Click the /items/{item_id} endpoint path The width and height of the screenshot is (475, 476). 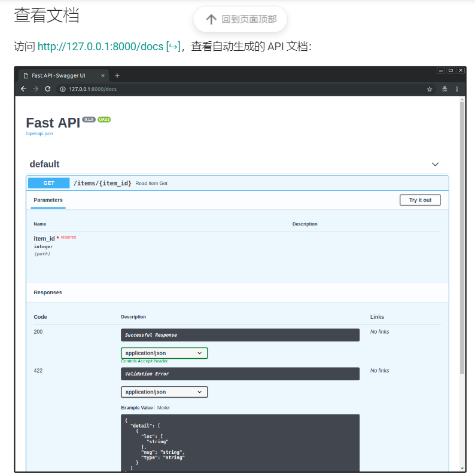(102, 183)
